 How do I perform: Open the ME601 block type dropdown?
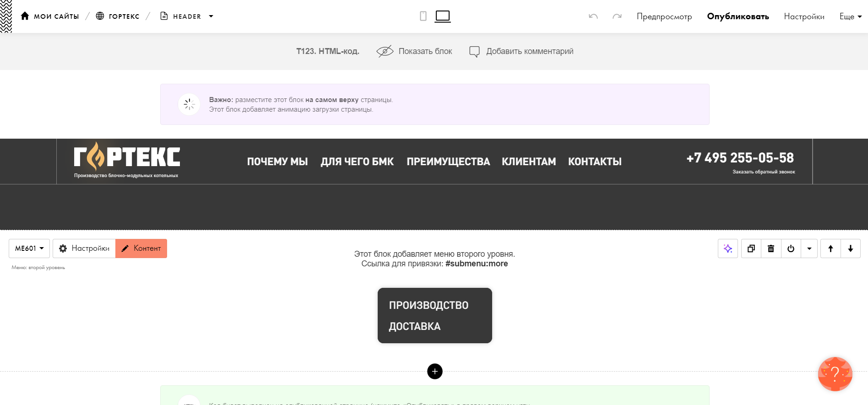[x=29, y=248]
